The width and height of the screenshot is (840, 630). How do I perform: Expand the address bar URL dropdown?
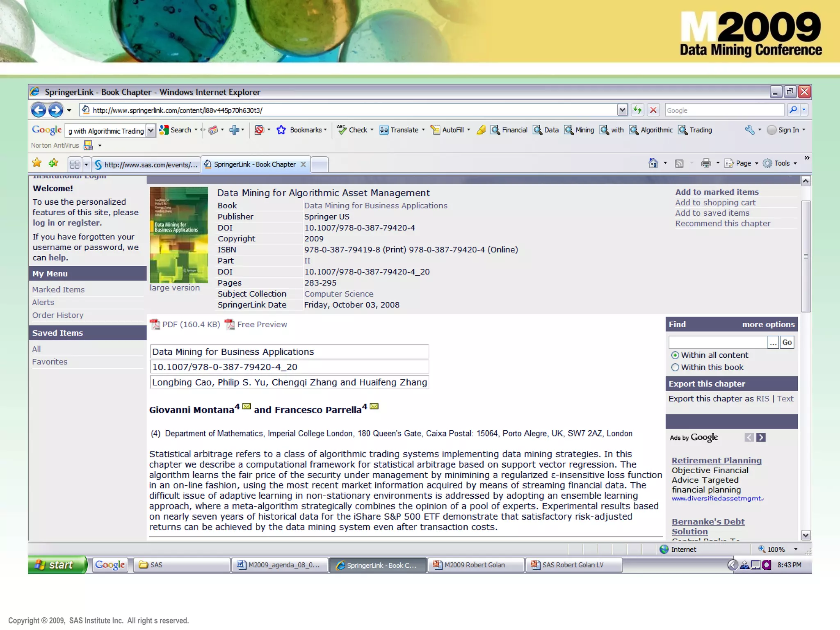622,110
